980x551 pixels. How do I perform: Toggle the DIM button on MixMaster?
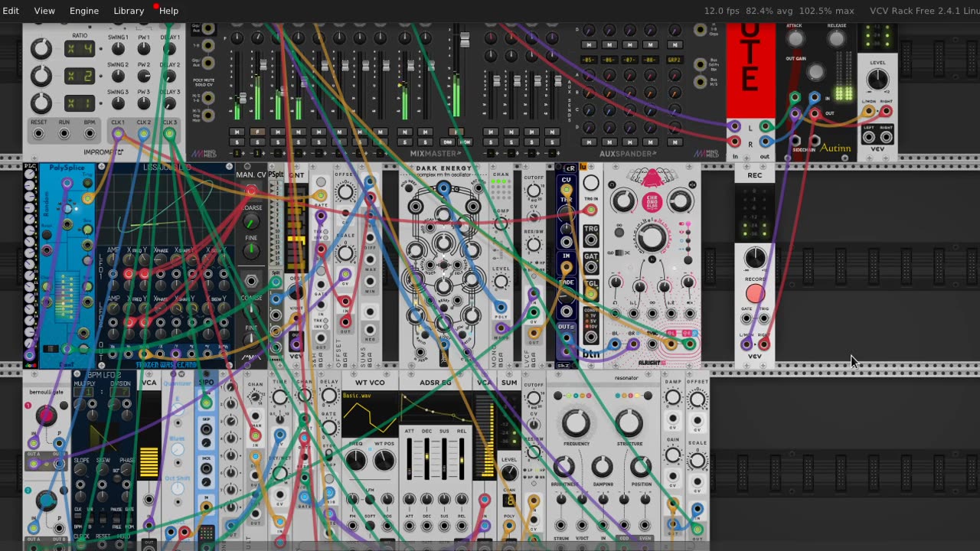point(448,142)
